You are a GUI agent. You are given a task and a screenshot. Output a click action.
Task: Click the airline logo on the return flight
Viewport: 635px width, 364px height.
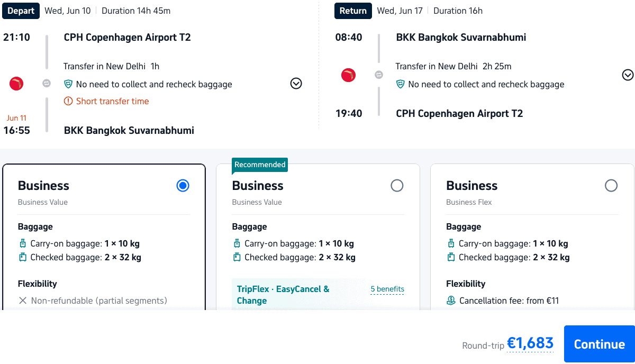click(x=348, y=75)
